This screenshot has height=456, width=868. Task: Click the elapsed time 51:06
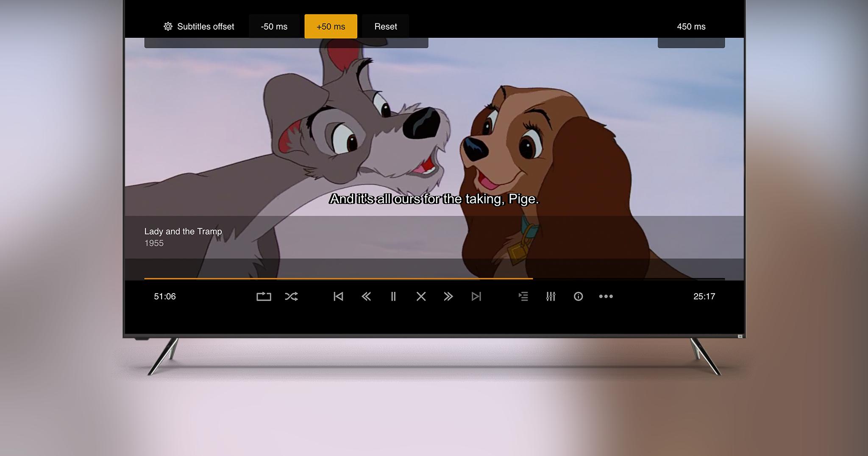[x=165, y=297]
